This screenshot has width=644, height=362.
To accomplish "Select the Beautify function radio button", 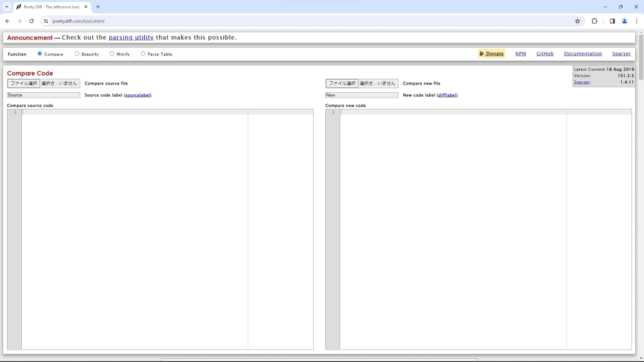I will click(x=77, y=54).
